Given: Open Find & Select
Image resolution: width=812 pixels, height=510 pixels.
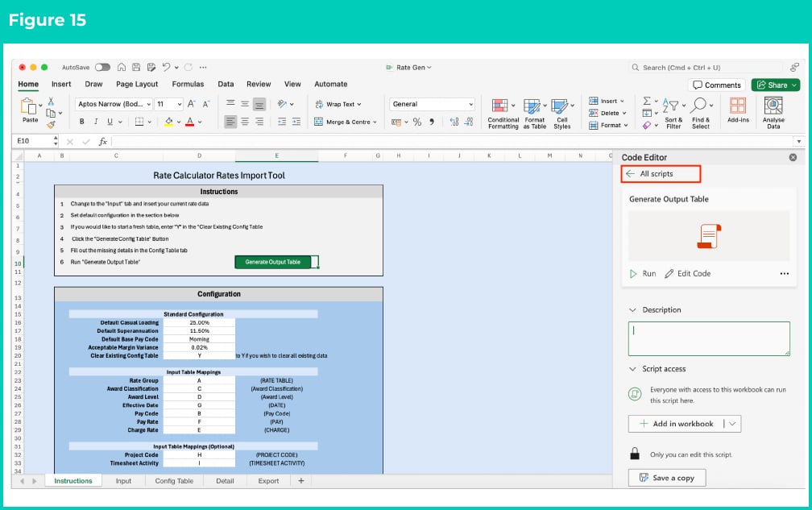Looking at the screenshot, I should [x=701, y=114].
